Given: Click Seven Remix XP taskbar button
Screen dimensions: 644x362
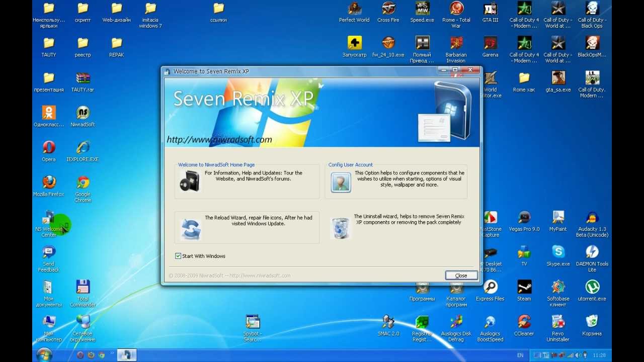Looking at the screenshot, I should pos(127,355).
